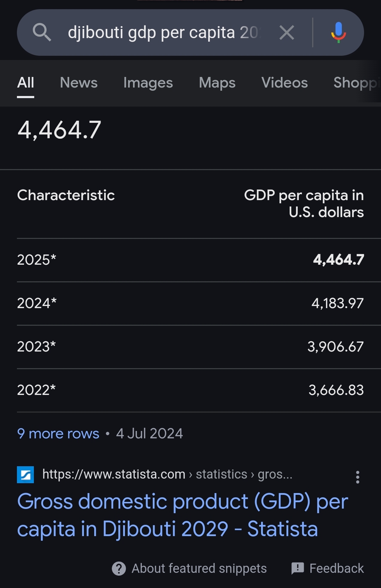Open the Maps results tab
This screenshot has height=588, width=381.
tap(217, 83)
